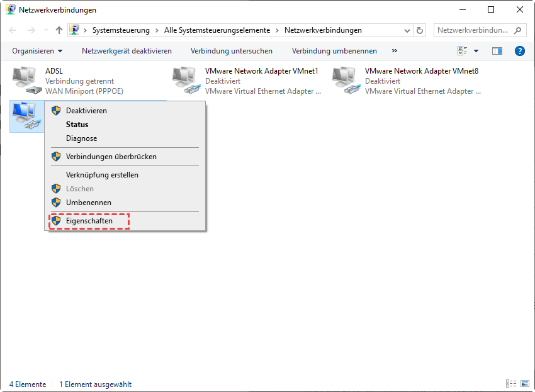Image resolution: width=535 pixels, height=392 pixels.
Task: Click the 4 Elemente status bar text
Action: [28, 384]
